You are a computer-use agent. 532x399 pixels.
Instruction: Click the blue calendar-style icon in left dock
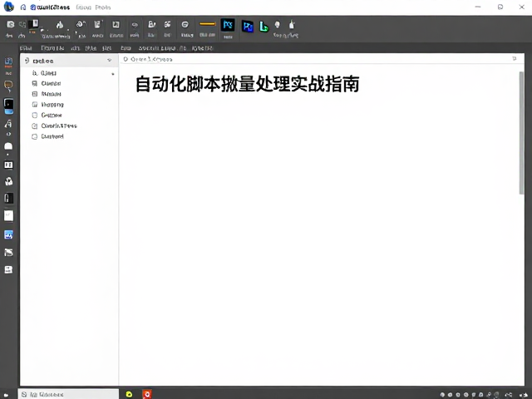pyautogui.click(x=8, y=234)
